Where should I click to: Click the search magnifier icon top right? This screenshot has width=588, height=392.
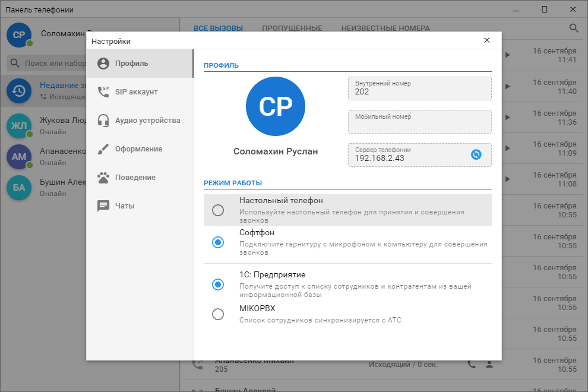[574, 28]
